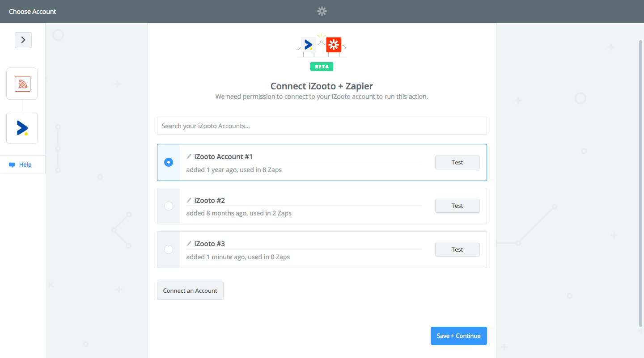
Task: Test the iZooto #3 connection
Action: tap(458, 250)
